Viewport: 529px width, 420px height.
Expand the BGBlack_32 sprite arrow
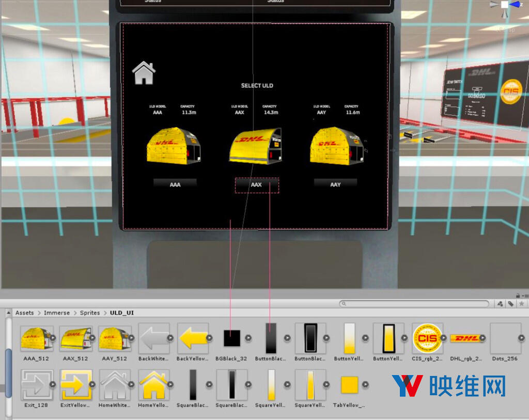pos(248,338)
